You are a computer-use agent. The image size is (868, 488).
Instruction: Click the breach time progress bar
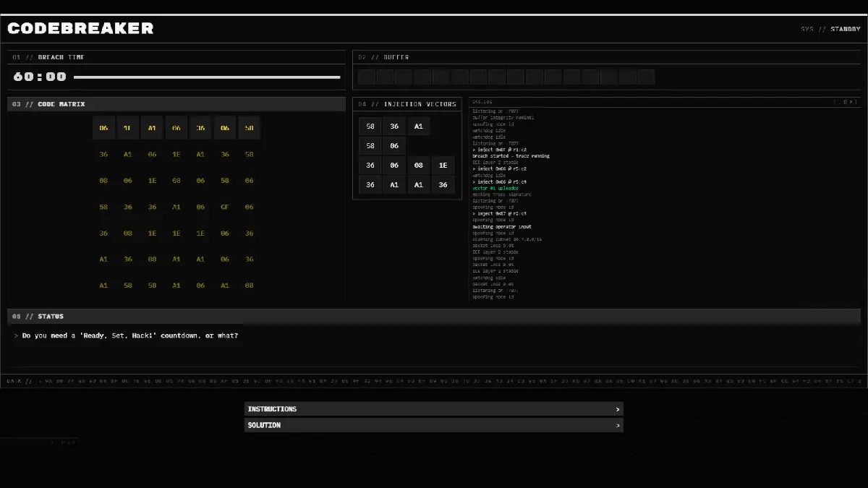tap(207, 77)
